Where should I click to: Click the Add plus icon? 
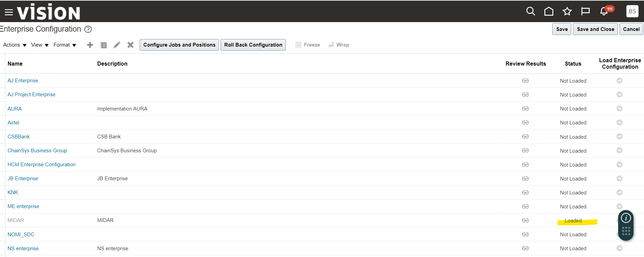pyautogui.click(x=90, y=45)
